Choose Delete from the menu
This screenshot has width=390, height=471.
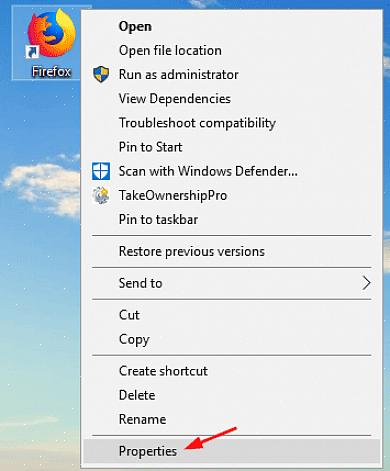pyautogui.click(x=232, y=395)
